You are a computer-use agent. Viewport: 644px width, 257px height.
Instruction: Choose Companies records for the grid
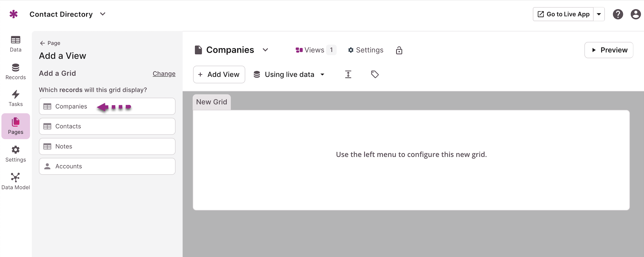coord(107,106)
